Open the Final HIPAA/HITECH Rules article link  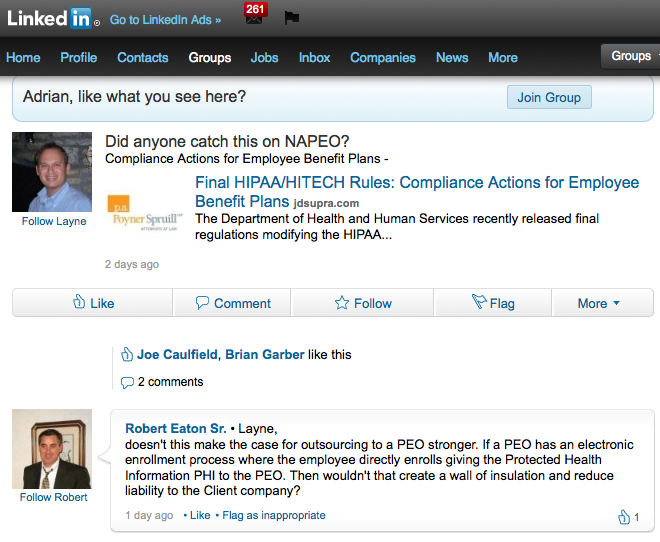417,192
